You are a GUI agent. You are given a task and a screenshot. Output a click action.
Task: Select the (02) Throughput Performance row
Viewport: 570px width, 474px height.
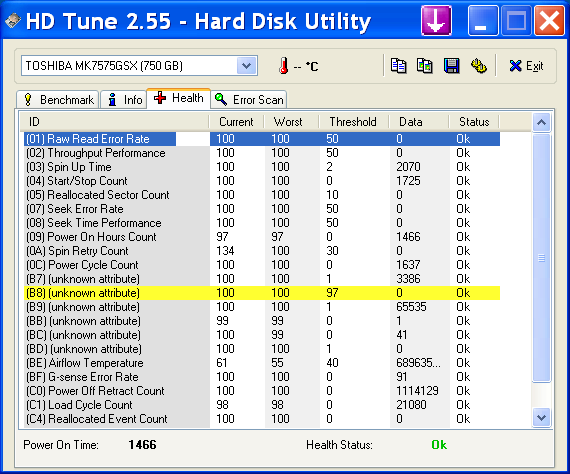coord(262,153)
